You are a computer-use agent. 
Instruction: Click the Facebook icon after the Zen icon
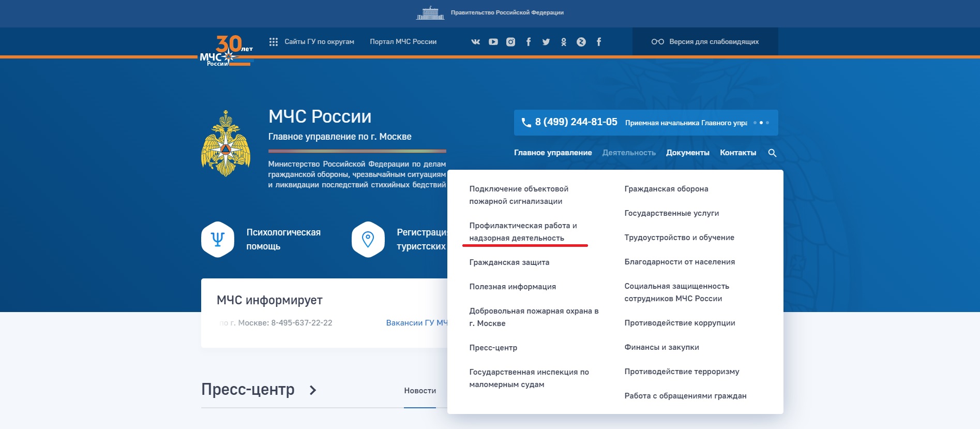599,42
